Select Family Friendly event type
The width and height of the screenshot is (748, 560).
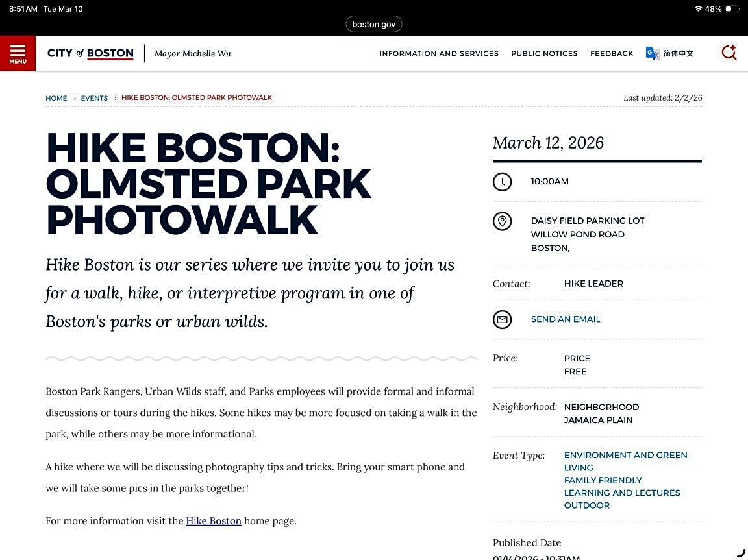pos(603,480)
